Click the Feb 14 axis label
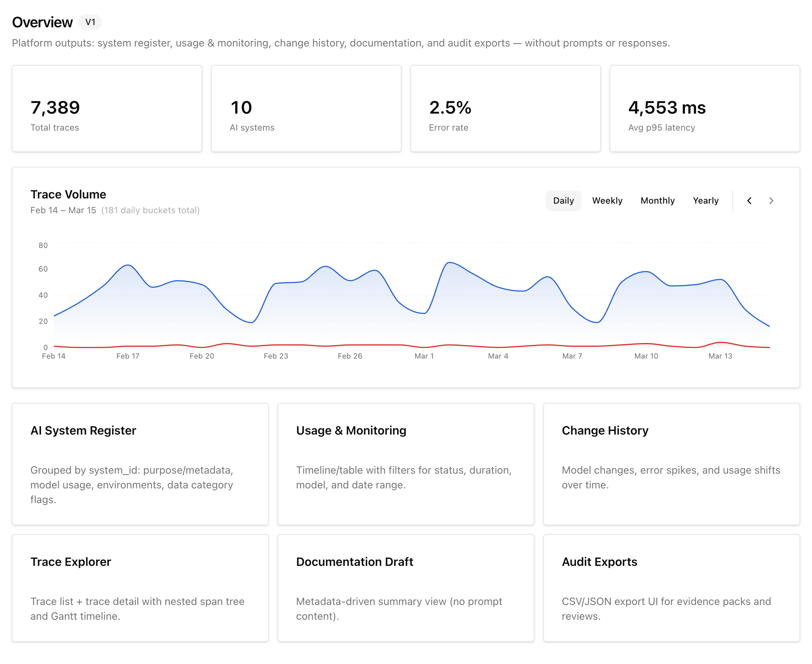 pyautogui.click(x=54, y=356)
